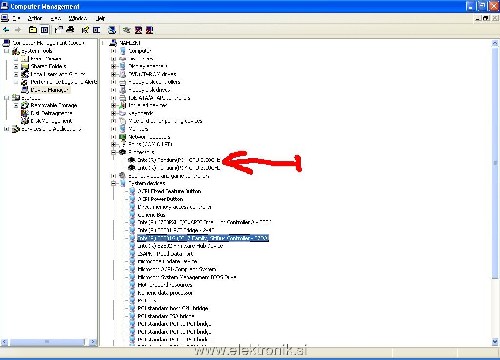Click the icon beside ACPI Power Button
Viewport: 500px width, 360px height.
pos(132,199)
